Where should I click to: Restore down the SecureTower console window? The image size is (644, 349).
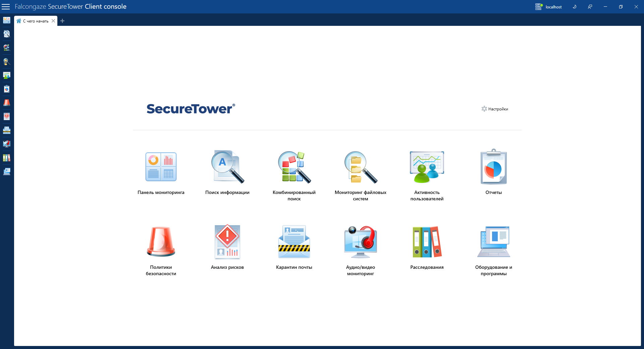[x=621, y=7]
